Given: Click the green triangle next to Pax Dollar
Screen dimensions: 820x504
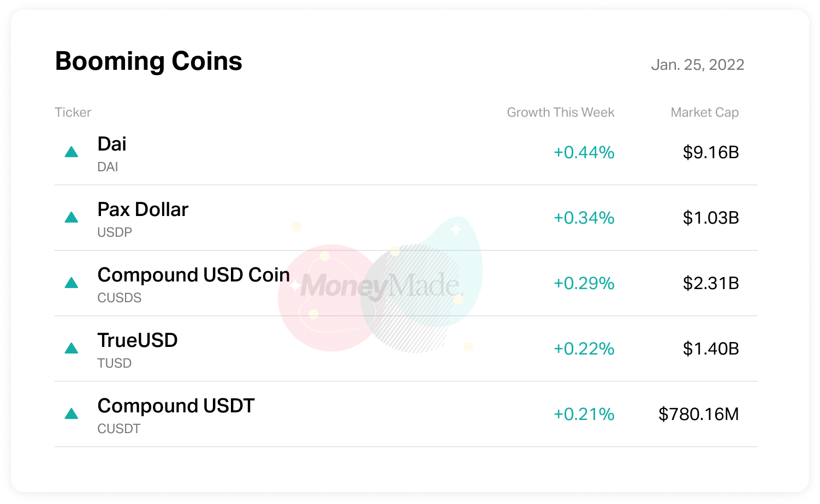Looking at the screenshot, I should (72, 217).
